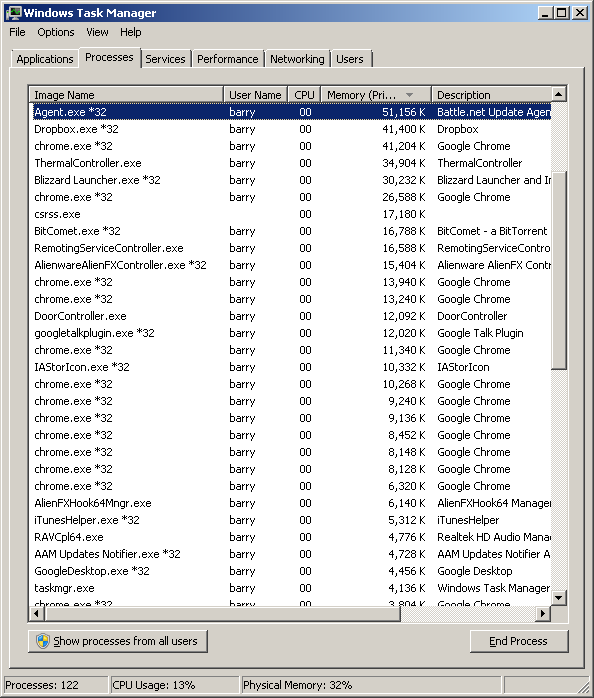This screenshot has height=698, width=594.
Task: Click the 51,156 K memory value
Action: click(403, 112)
